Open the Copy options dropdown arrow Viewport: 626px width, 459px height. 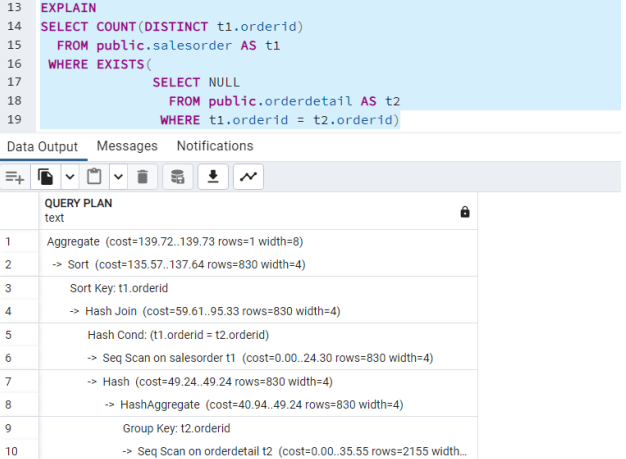[70, 177]
